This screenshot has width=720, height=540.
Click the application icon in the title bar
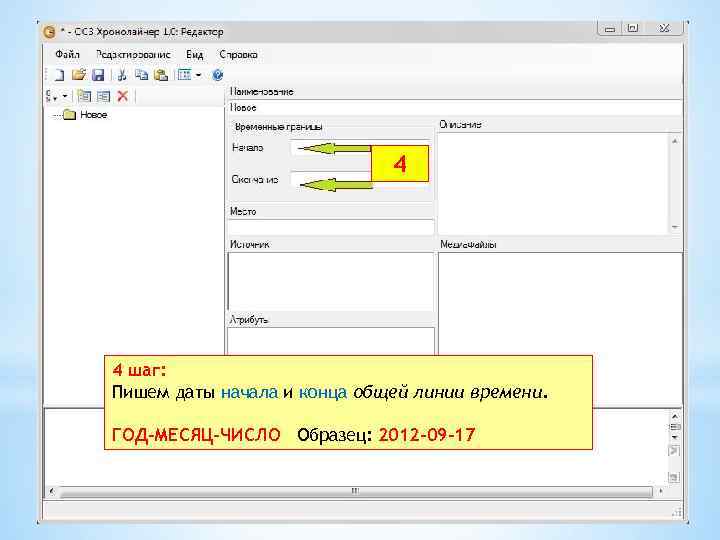tap(49, 32)
